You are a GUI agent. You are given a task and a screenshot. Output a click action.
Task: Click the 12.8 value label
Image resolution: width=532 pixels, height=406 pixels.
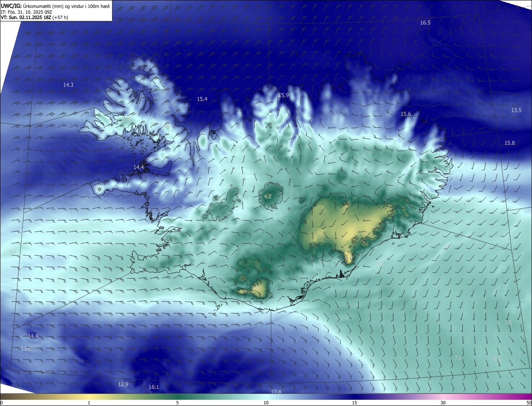[276, 391]
